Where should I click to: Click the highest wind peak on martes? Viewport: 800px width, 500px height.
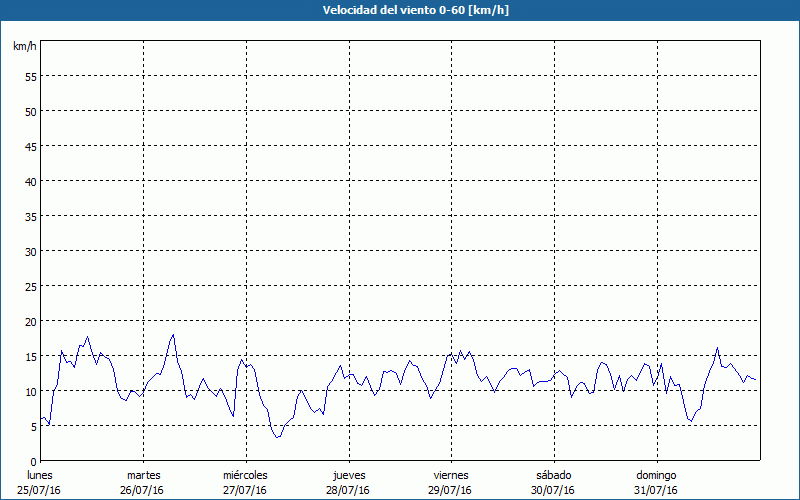point(173,335)
